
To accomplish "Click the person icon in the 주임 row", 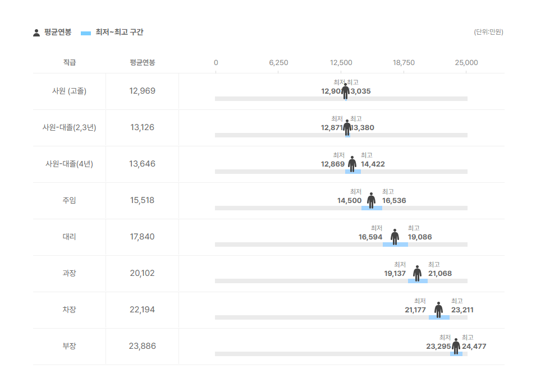I will coord(371,200).
